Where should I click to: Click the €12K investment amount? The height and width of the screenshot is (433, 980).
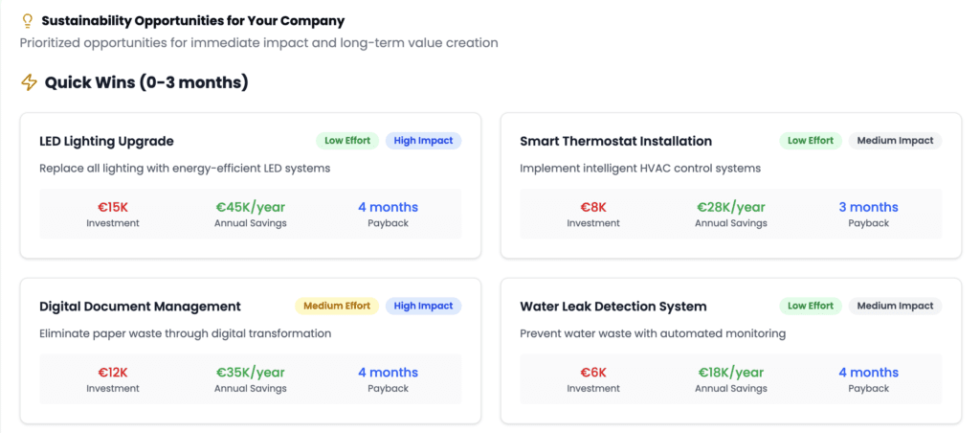pos(112,373)
